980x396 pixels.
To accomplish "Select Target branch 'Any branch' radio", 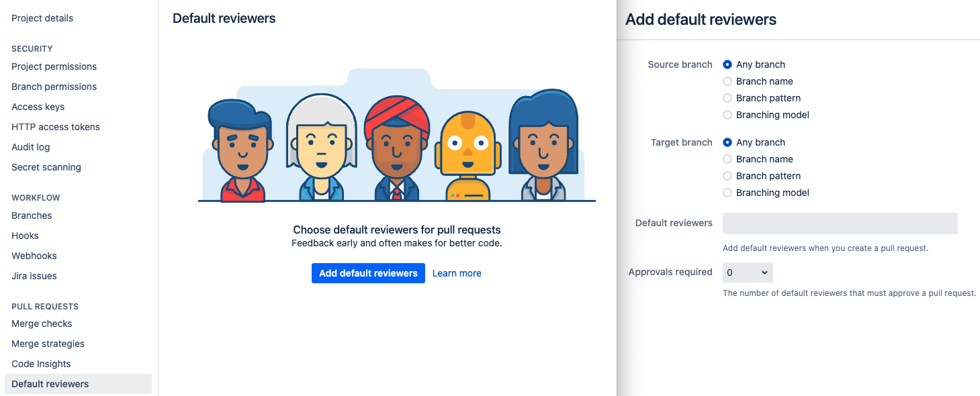I will coord(727,142).
